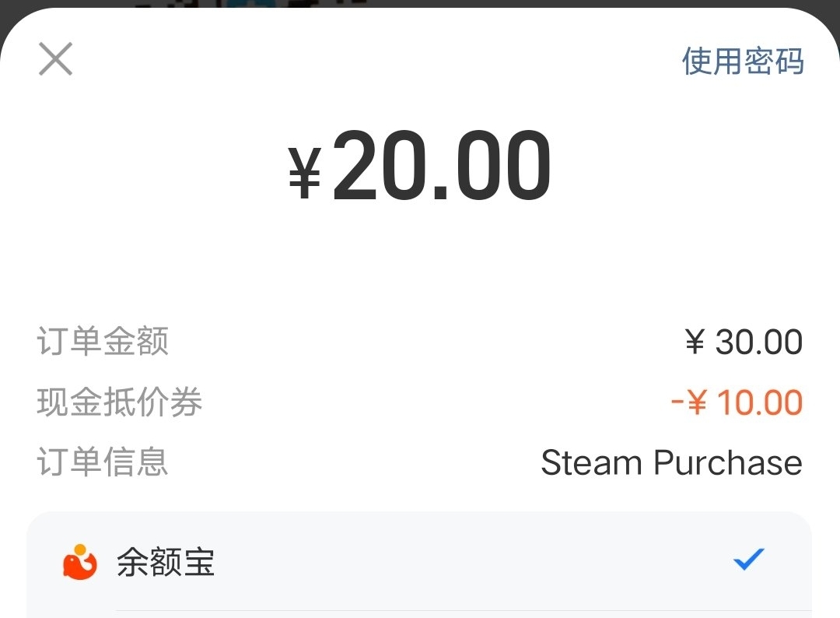840x618 pixels.
Task: Click the divider line under 余额宝
Action: [x=463, y=610]
